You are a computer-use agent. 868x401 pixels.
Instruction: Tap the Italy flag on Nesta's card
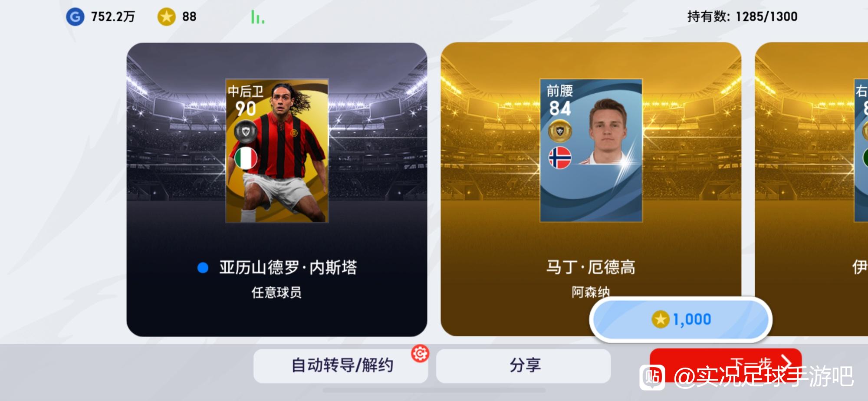tap(246, 158)
